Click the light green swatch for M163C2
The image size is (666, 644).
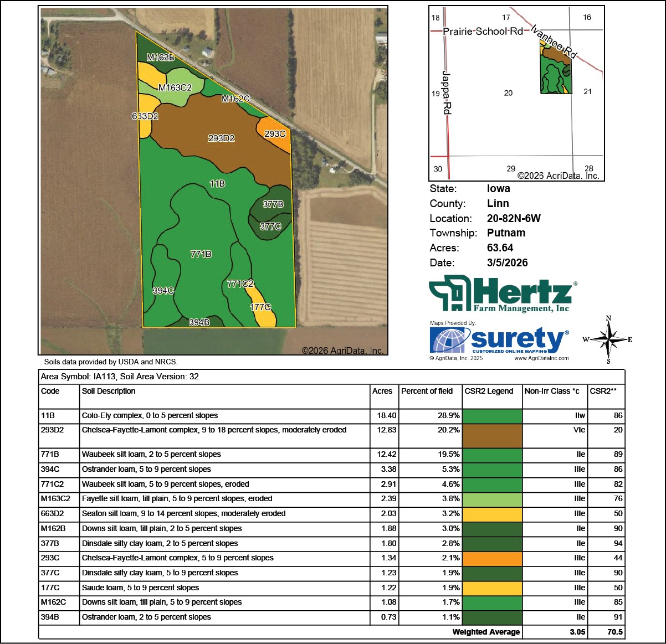[x=492, y=499]
